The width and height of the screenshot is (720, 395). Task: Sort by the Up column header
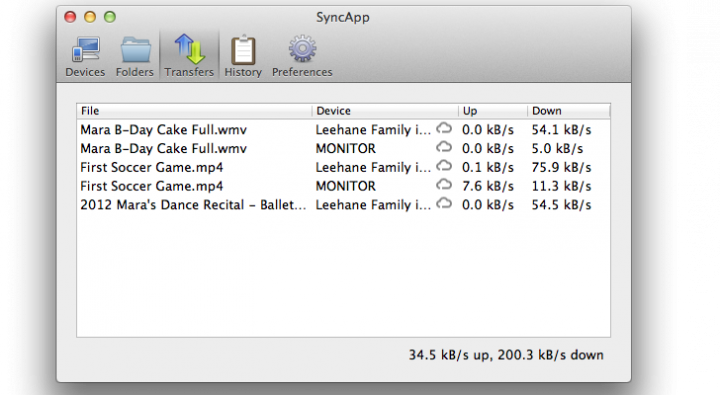[x=493, y=111]
